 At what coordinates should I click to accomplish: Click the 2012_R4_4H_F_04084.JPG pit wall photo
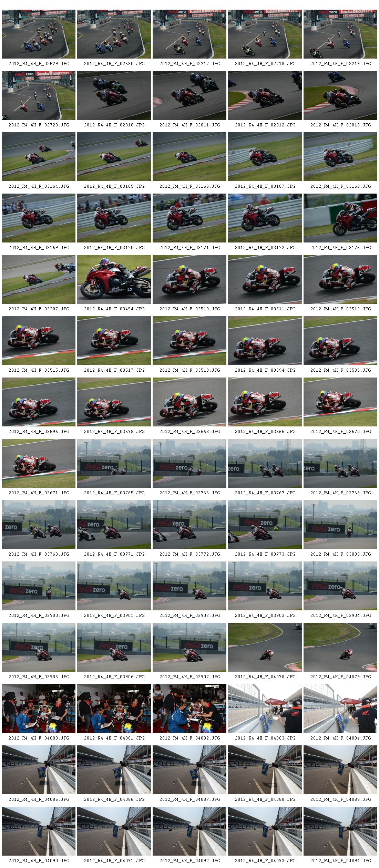point(340,709)
